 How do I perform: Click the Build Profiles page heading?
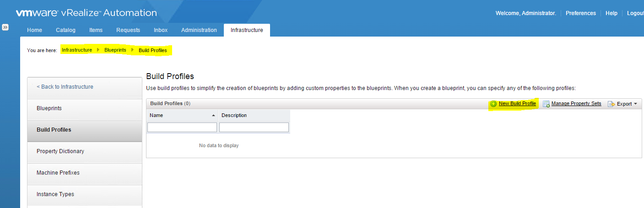click(170, 76)
